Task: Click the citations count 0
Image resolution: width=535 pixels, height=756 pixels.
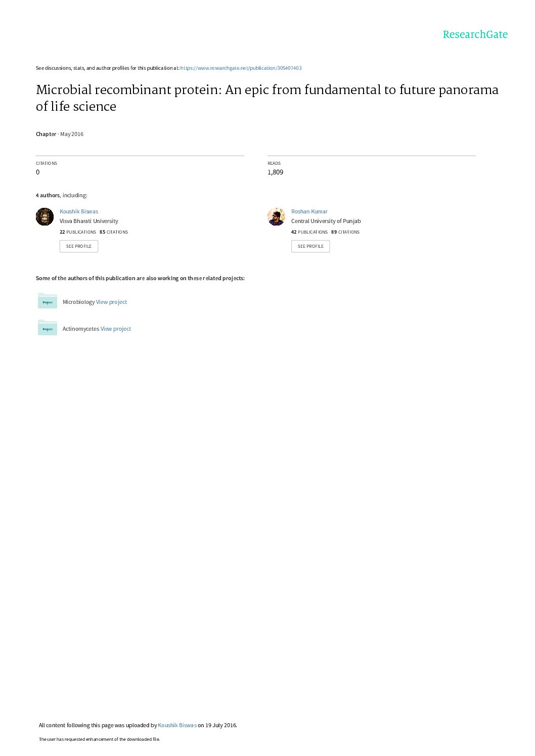Action: click(37, 172)
